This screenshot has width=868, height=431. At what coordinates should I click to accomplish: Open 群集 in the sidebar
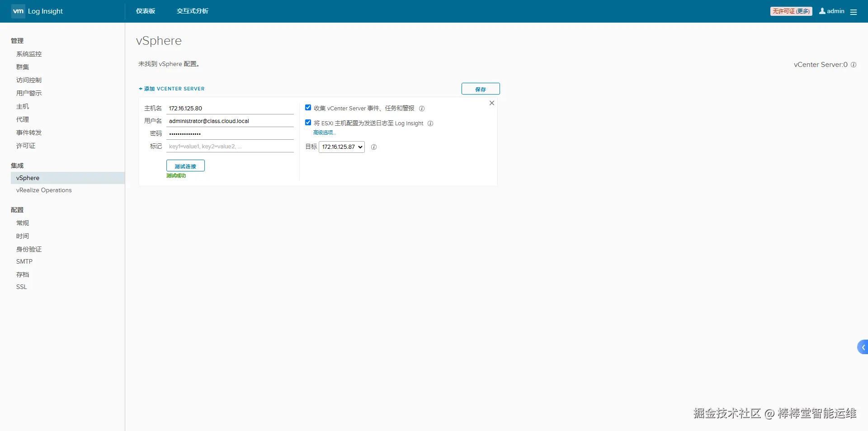point(23,67)
